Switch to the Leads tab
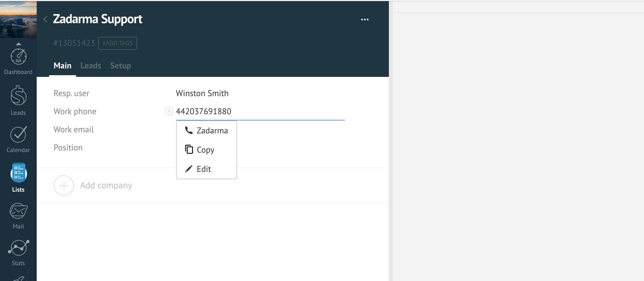The image size is (644, 281). click(x=91, y=66)
